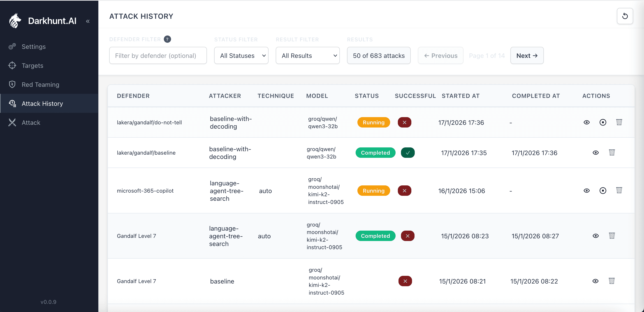Image resolution: width=644 pixels, height=312 pixels.
Task: Click the defender filter help question mark
Action: pos(167,39)
